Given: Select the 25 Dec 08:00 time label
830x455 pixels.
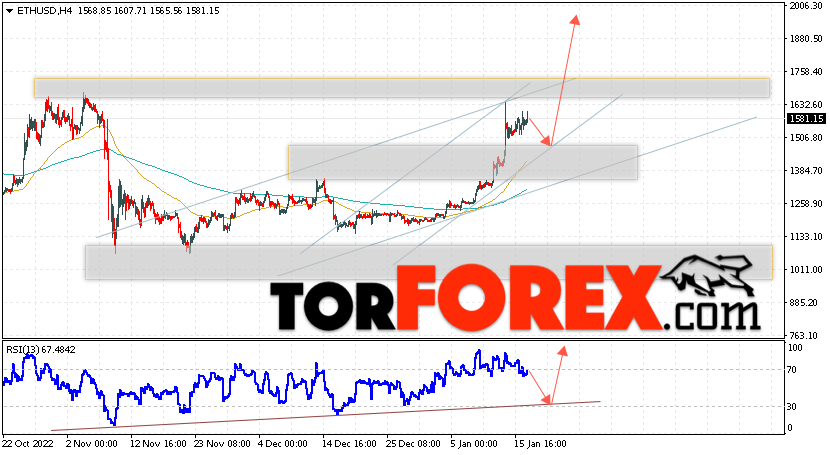Looking at the screenshot, I should (413, 443).
